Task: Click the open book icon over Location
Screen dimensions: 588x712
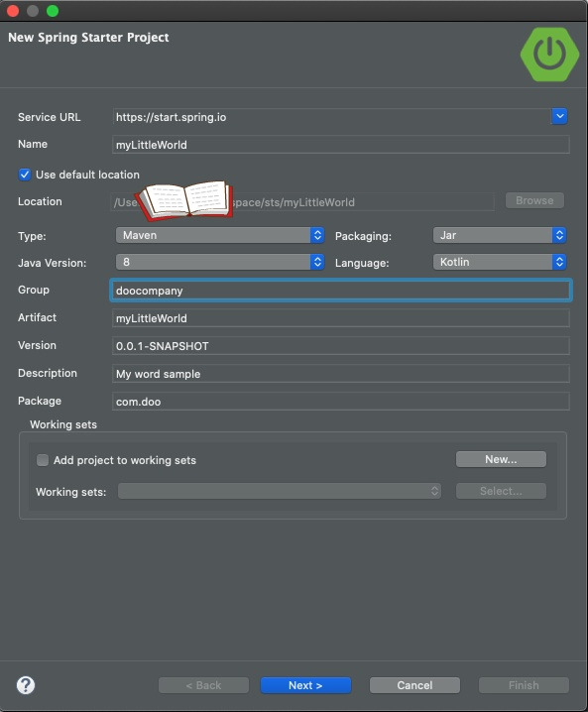Action: [185, 199]
